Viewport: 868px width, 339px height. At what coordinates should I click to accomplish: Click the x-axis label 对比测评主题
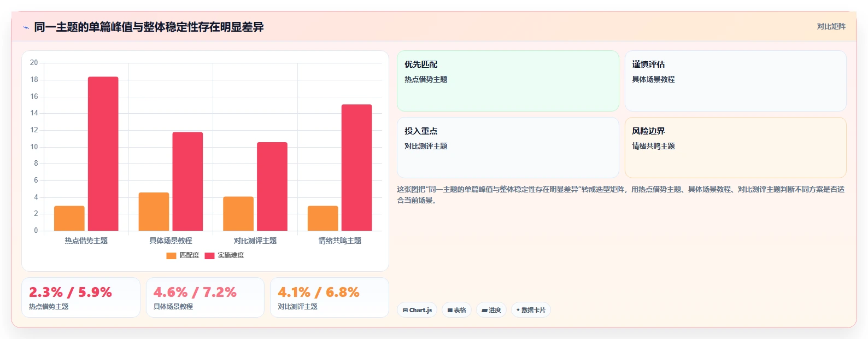click(x=255, y=241)
